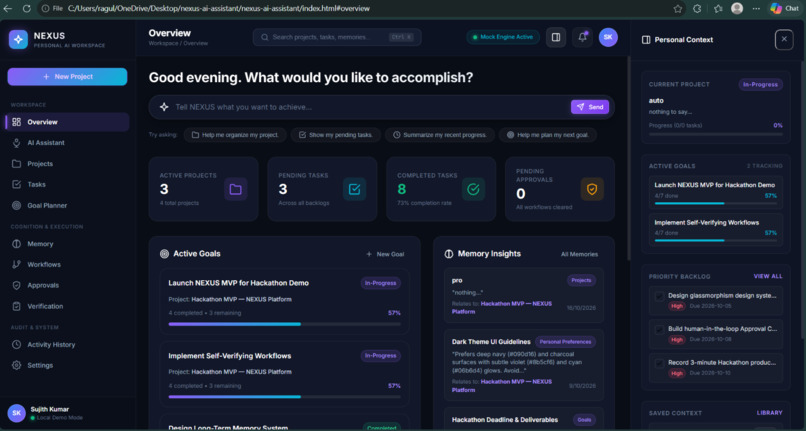
Task: Click the Active Projects folder icon
Action: pyautogui.click(x=235, y=189)
